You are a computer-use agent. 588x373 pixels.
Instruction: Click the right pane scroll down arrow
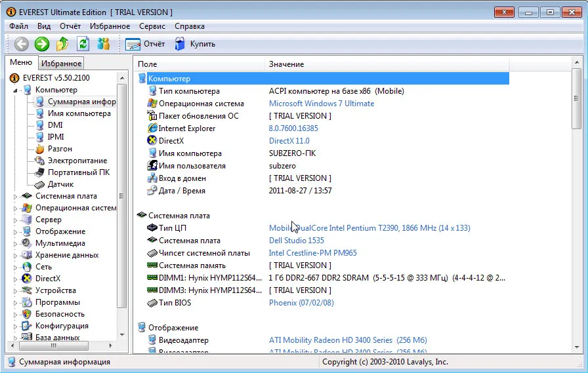click(x=577, y=347)
